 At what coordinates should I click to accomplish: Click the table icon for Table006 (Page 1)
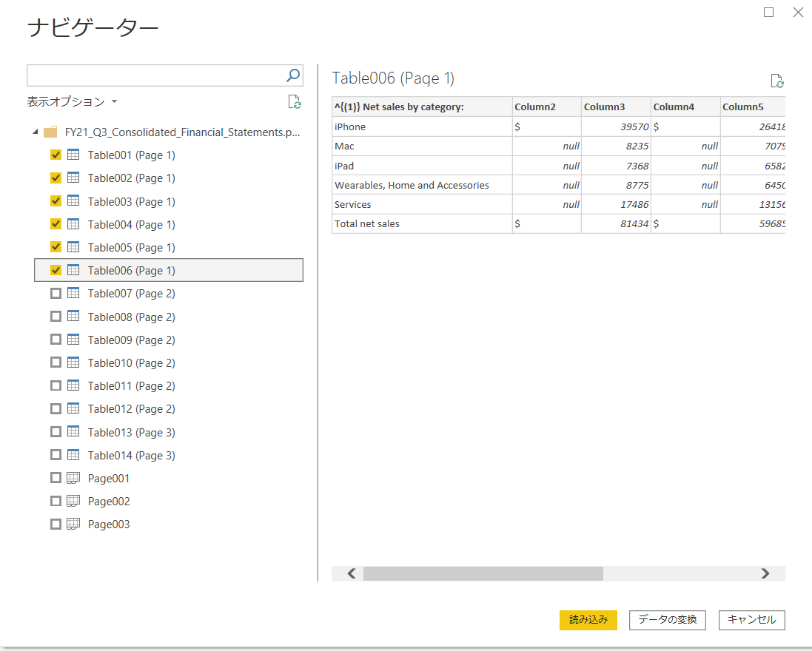(73, 270)
